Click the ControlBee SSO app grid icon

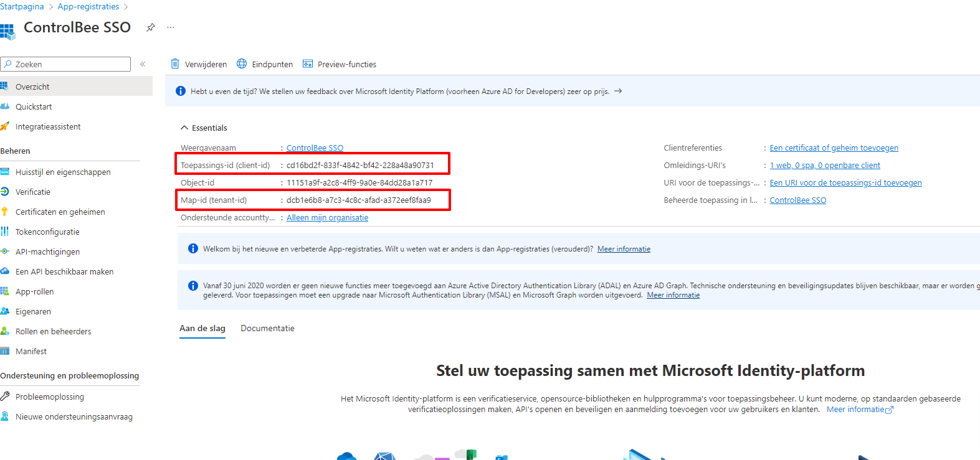[7, 32]
